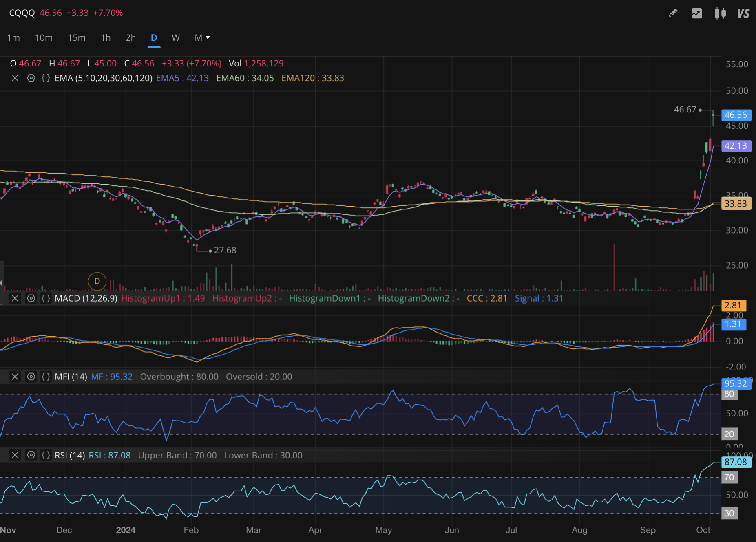
Task: Hide the EMA indicator with eye icon
Action: pyautogui.click(x=31, y=78)
